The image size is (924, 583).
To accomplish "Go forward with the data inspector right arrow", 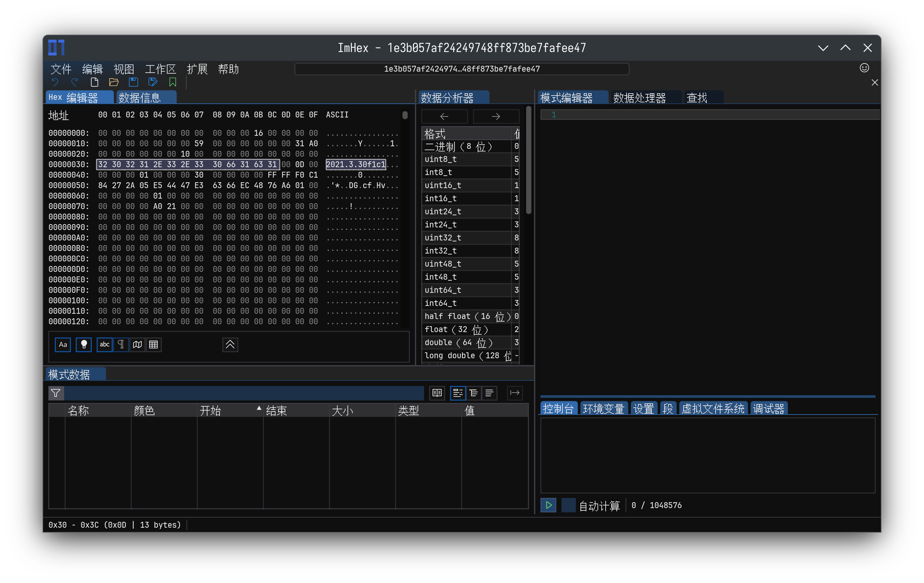I will click(496, 116).
